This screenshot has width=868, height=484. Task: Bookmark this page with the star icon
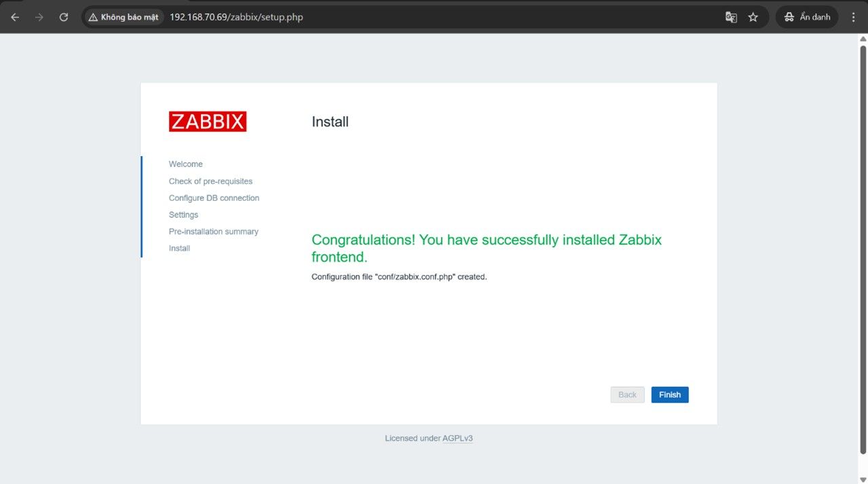coord(753,17)
